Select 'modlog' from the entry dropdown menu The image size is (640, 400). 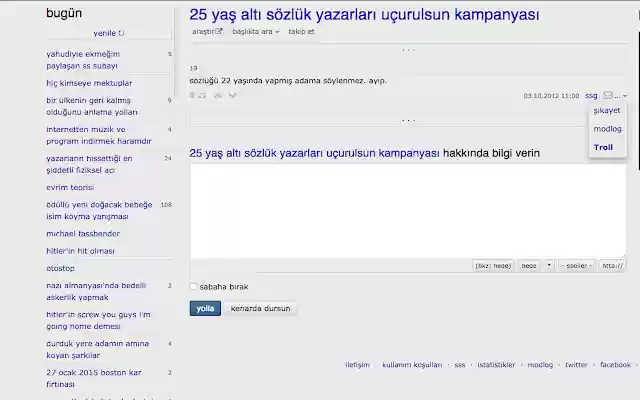coord(607,129)
